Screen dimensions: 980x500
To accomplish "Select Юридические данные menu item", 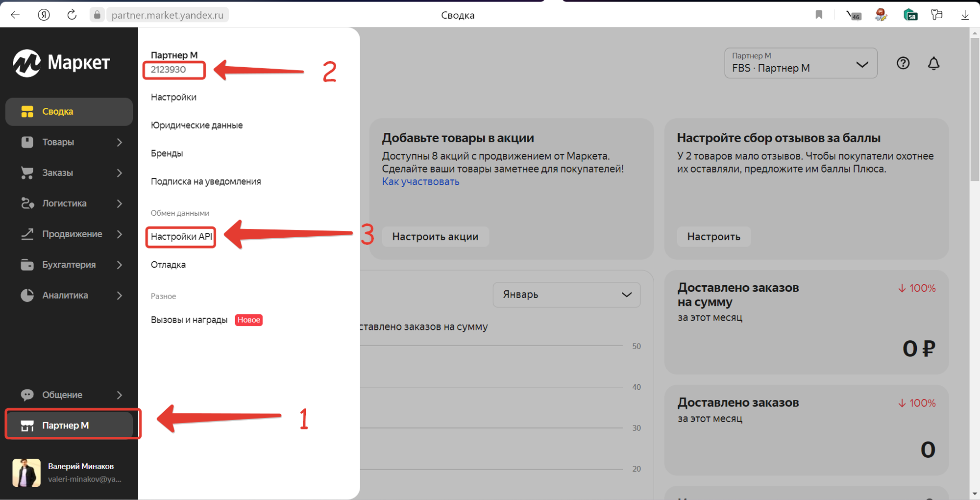I will point(196,125).
